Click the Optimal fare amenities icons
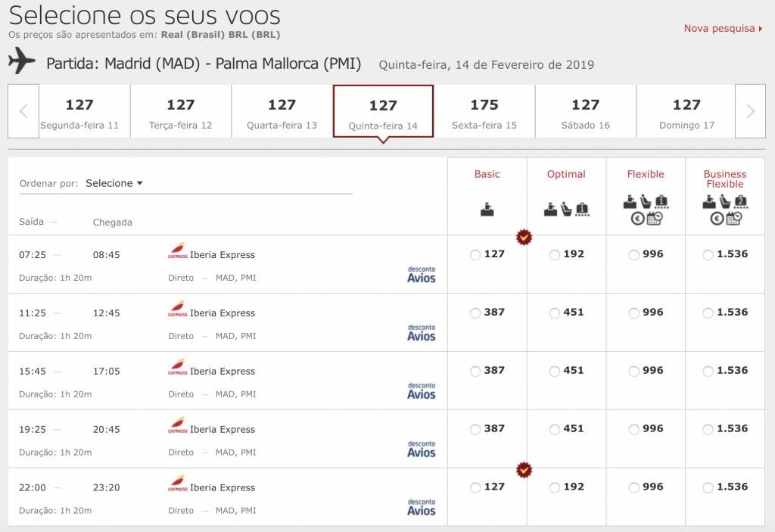Viewport: 775px width, 532px height. coord(566,210)
